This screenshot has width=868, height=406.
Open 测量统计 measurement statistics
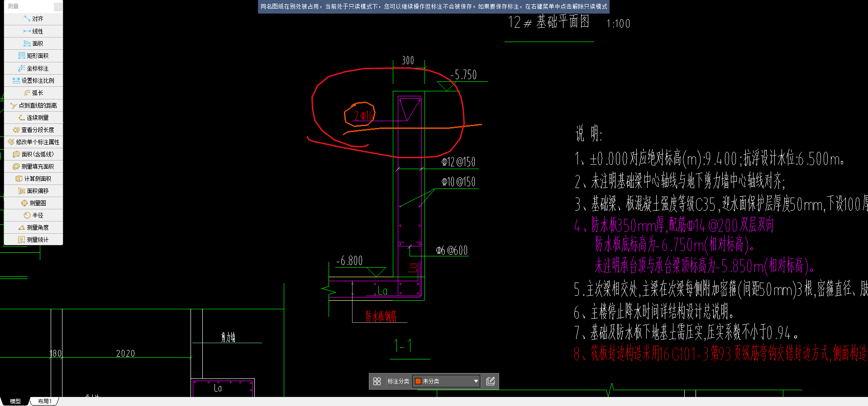point(33,240)
